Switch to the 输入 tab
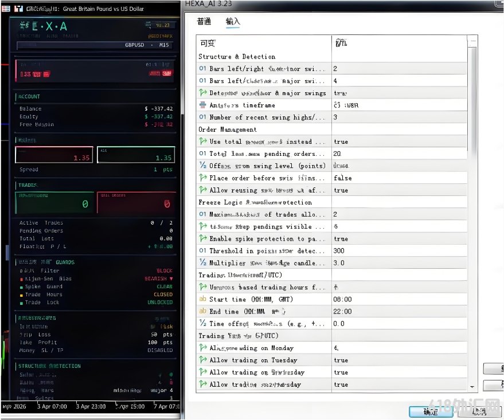Viewport: 504px width, 420px height. point(233,22)
